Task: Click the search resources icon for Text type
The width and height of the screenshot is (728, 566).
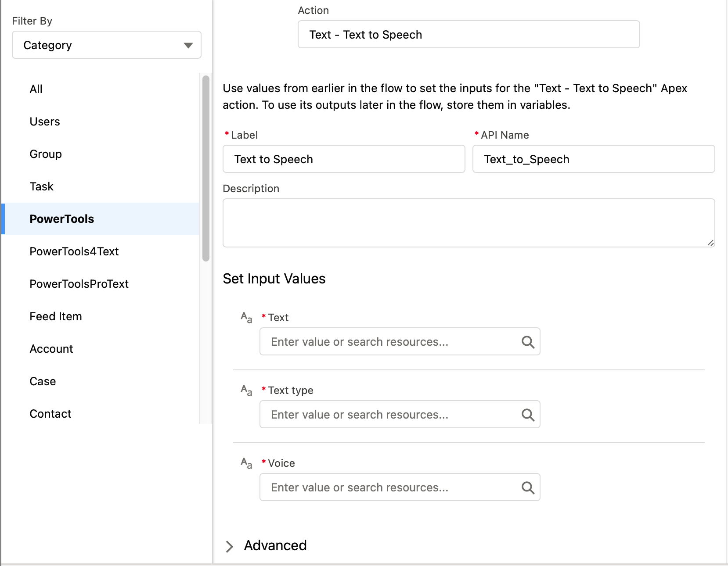Action: (x=527, y=414)
